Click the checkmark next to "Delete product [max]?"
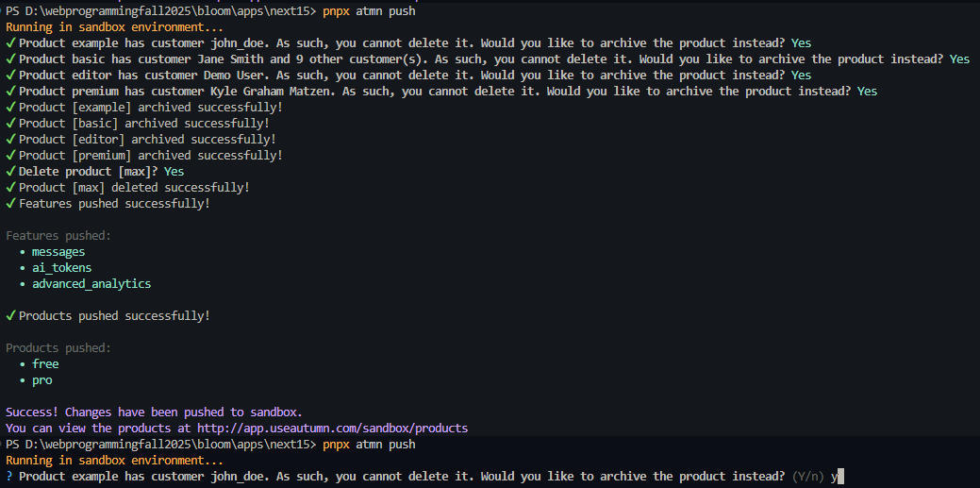This screenshot has width=980, height=488. 9,171
